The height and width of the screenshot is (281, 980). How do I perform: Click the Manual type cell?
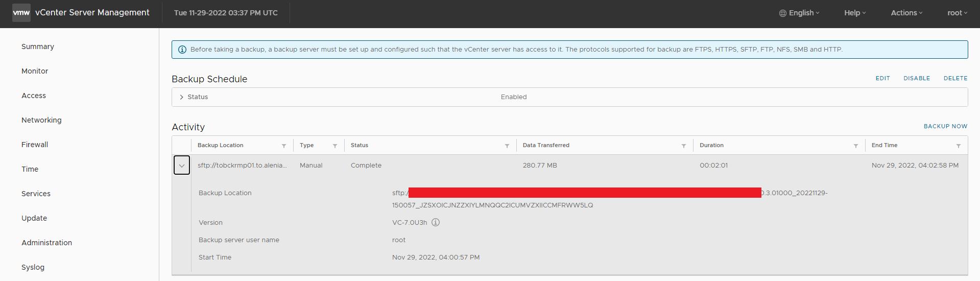(x=311, y=166)
